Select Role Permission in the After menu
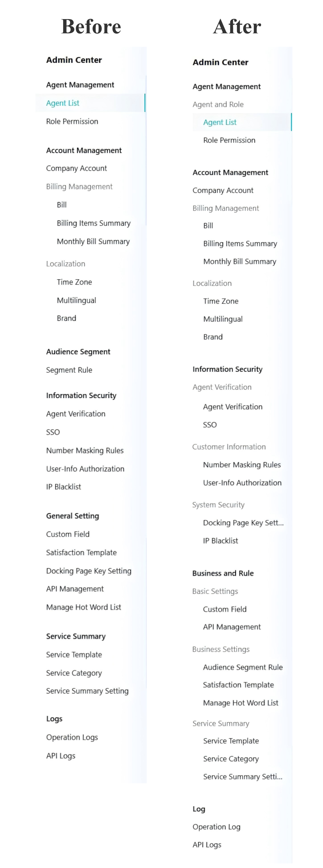The image size is (323, 868). [229, 140]
